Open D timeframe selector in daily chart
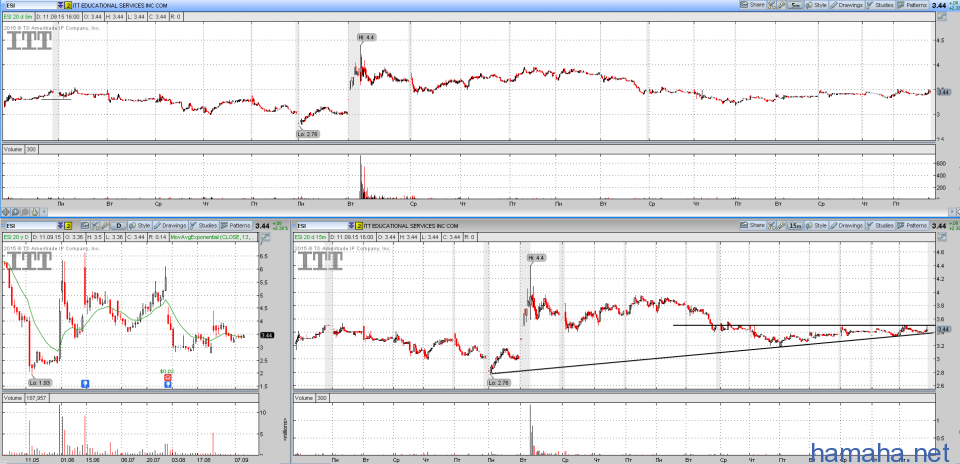Image resolution: width=960 pixels, height=464 pixels. (119, 226)
